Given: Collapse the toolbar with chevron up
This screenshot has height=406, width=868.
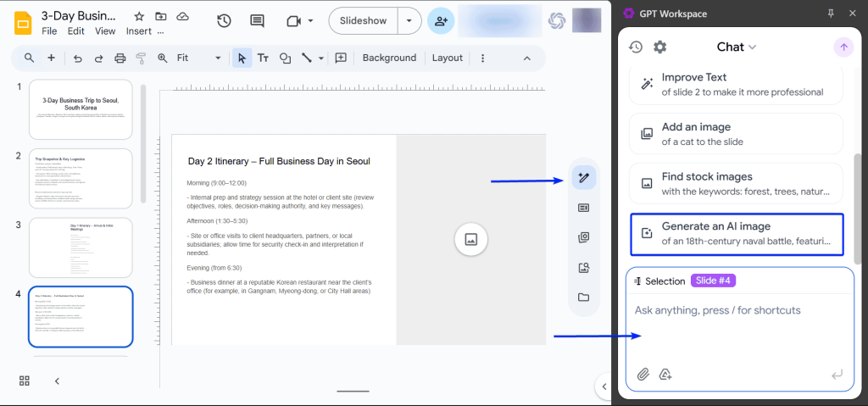Looking at the screenshot, I should click(x=526, y=58).
